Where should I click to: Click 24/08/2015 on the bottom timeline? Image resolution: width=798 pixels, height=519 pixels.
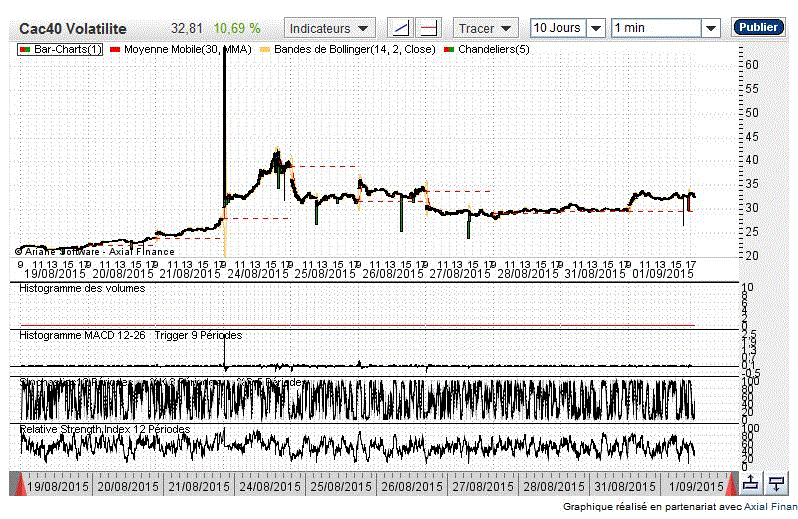pos(267,485)
